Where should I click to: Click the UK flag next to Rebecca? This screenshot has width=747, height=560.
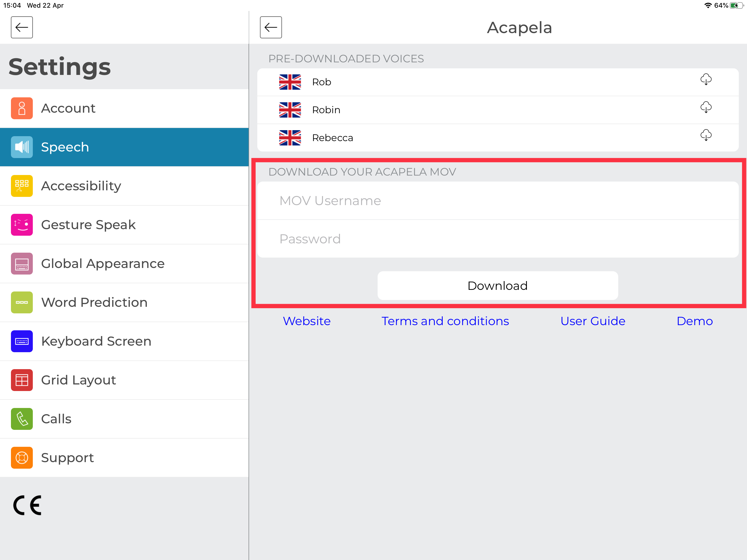(x=290, y=138)
